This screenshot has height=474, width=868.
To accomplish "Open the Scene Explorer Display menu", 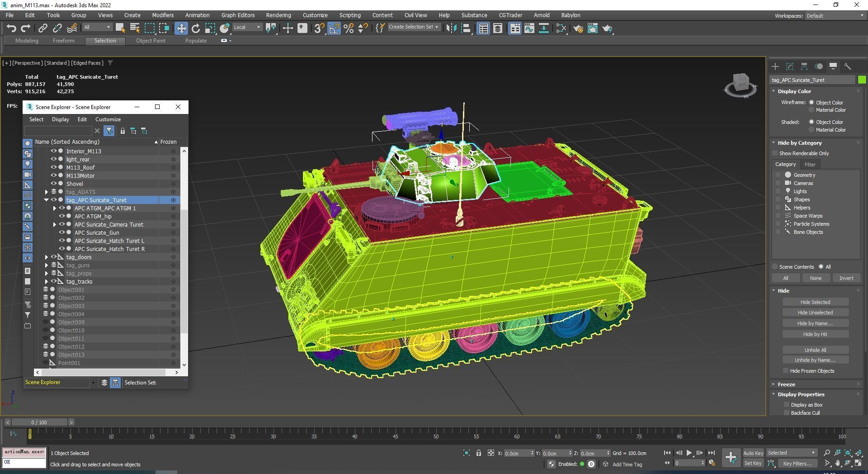I will point(61,119).
